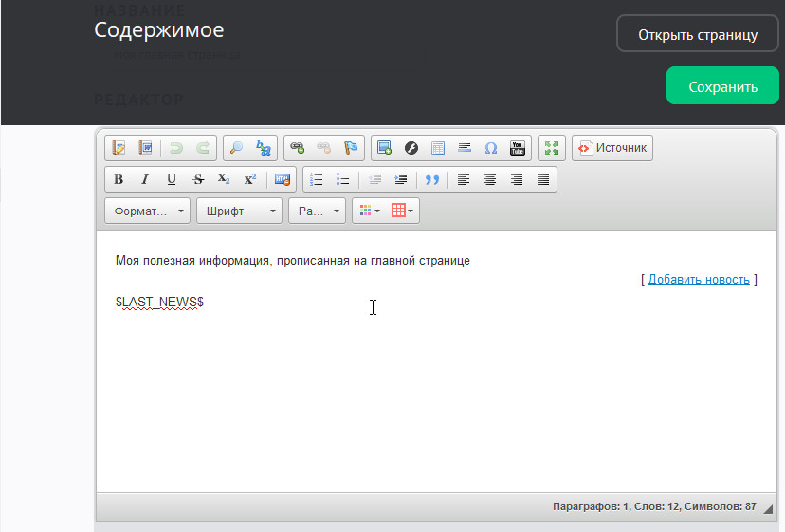Open the font size dropdown
785x532 pixels.
tap(318, 211)
